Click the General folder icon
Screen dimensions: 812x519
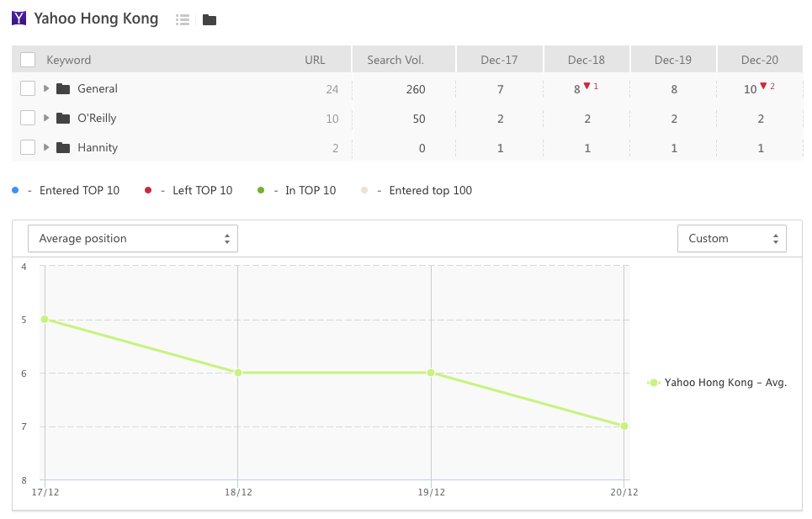point(63,89)
